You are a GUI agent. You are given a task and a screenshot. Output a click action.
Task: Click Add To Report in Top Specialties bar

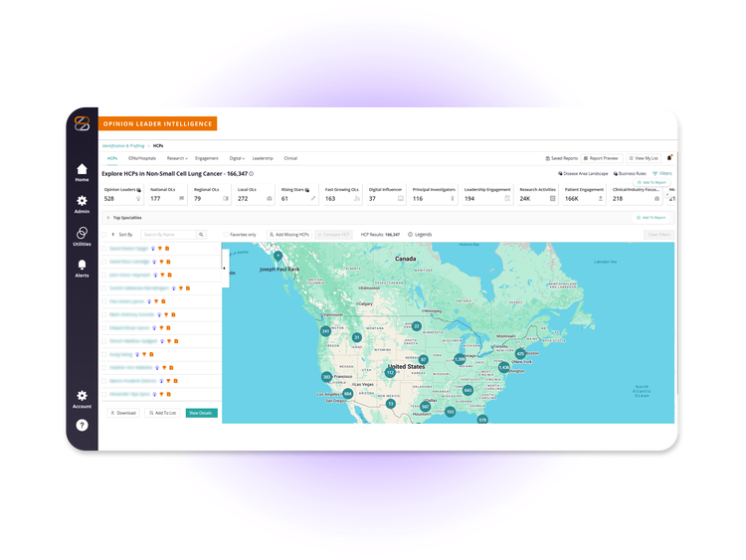[651, 218]
